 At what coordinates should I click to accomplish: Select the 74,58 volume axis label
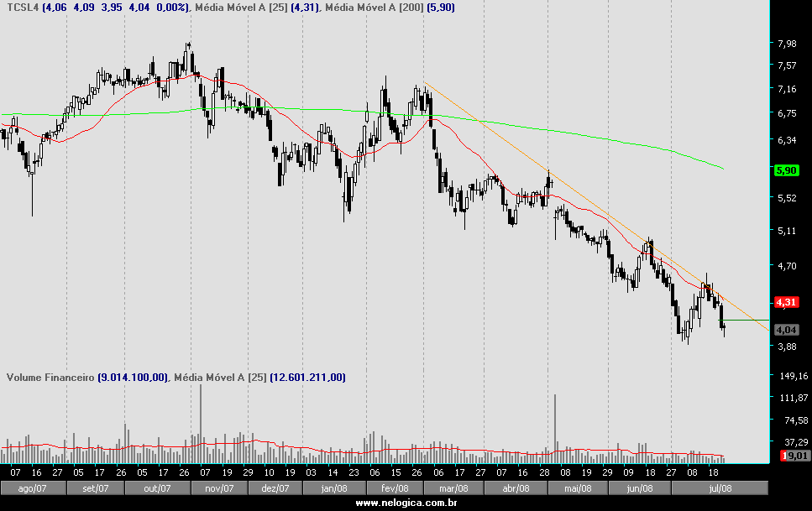[796, 420]
